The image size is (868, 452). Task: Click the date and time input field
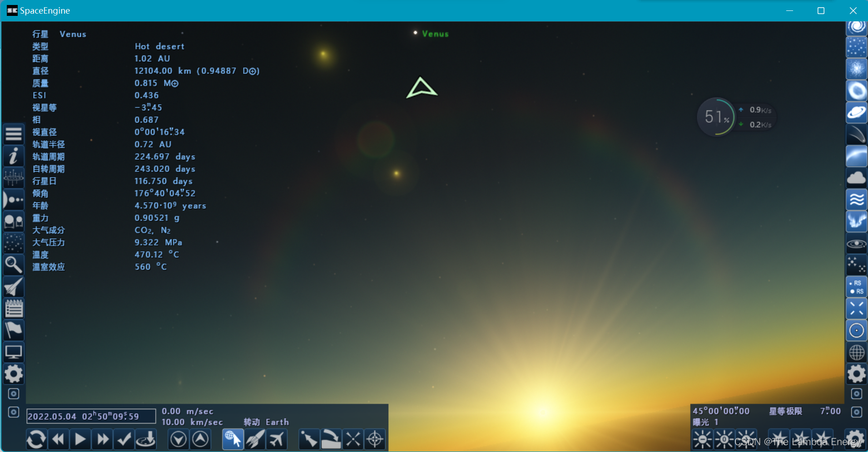91,416
